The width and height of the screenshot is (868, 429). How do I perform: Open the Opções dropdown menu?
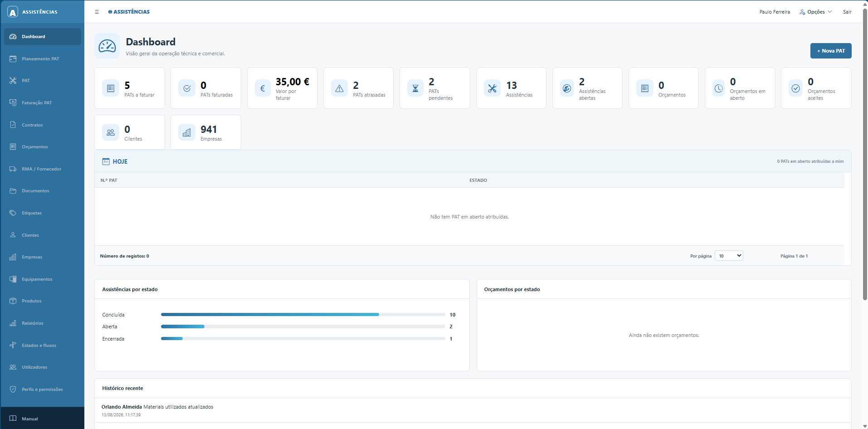click(x=816, y=12)
